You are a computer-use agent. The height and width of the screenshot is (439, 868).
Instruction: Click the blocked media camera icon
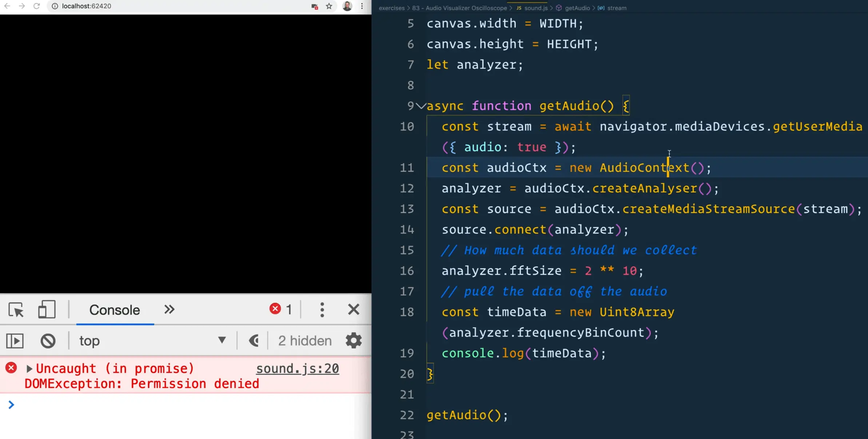click(315, 7)
